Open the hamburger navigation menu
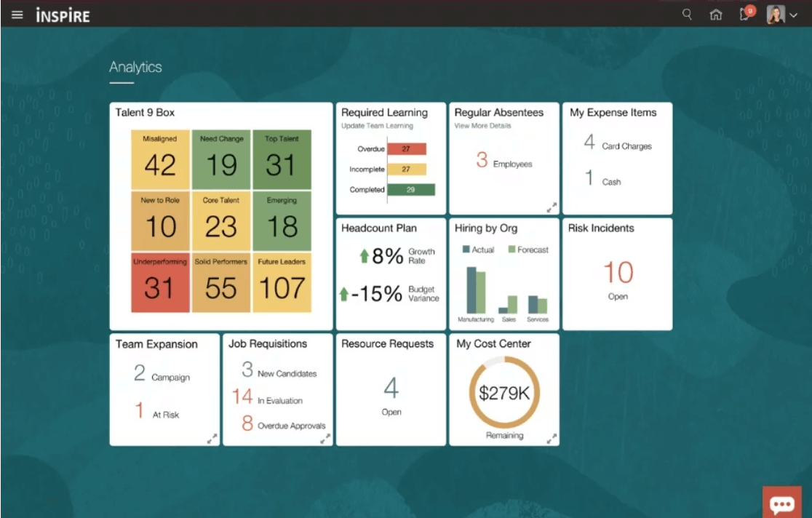Viewport: 812px width, 518px height. (17, 15)
